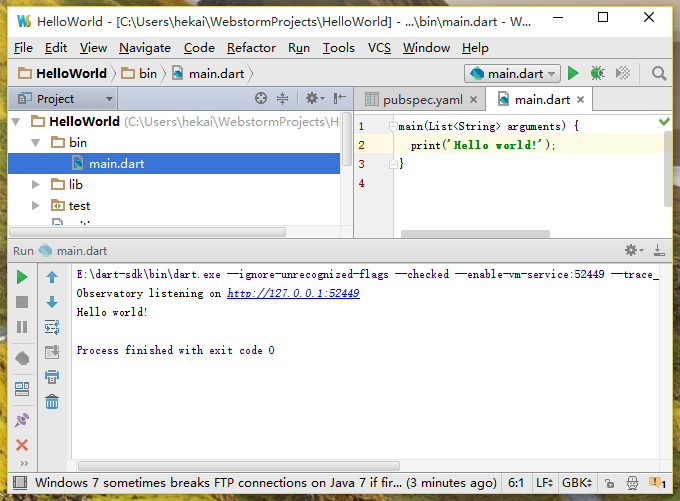Open the Navigate menu

(x=145, y=48)
